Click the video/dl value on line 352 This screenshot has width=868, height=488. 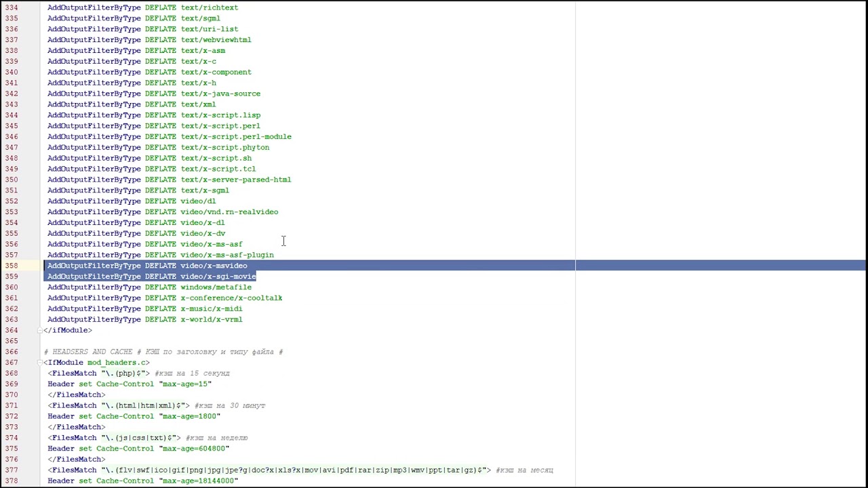(x=199, y=201)
